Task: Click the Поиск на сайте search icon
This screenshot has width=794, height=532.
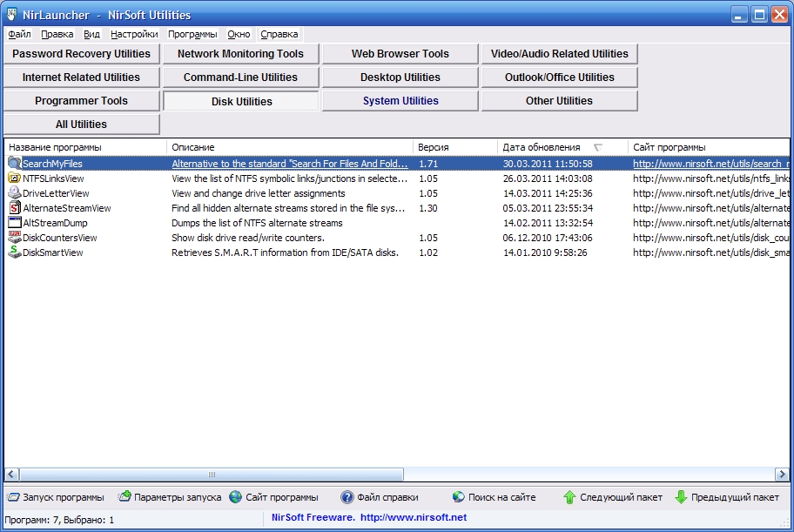Action: click(x=458, y=497)
